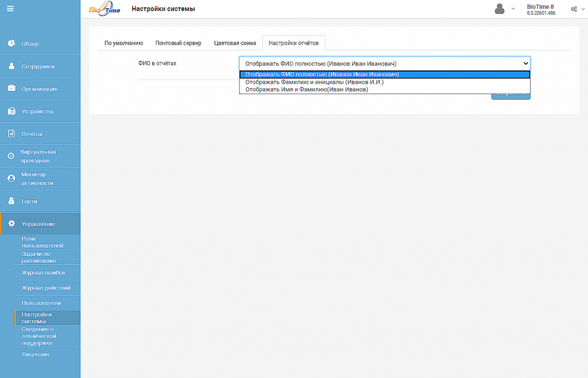The width and height of the screenshot is (588, 378).
Task: Click the pie chart icon for Обзор
Action: pyautogui.click(x=11, y=44)
